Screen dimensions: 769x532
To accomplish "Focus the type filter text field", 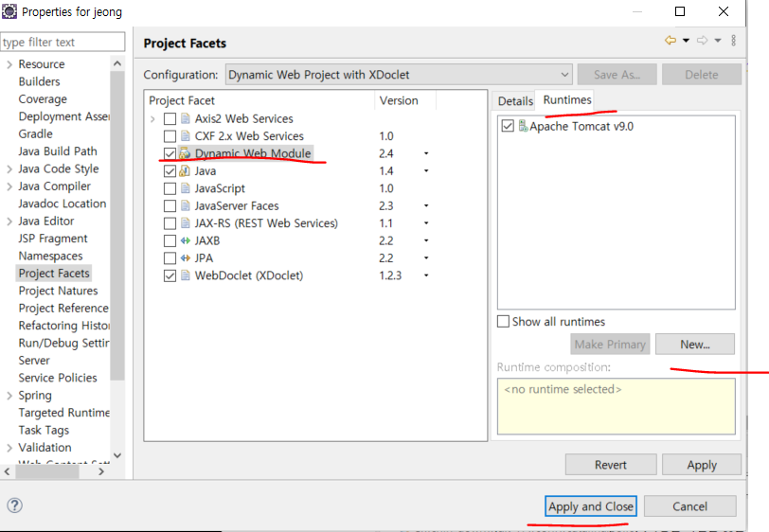I will (63, 43).
